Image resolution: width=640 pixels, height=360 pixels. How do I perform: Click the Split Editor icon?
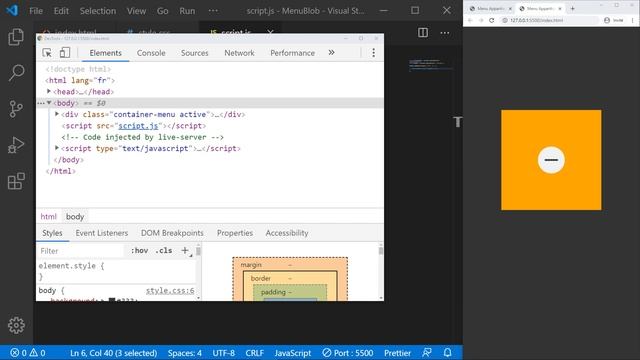(x=423, y=33)
